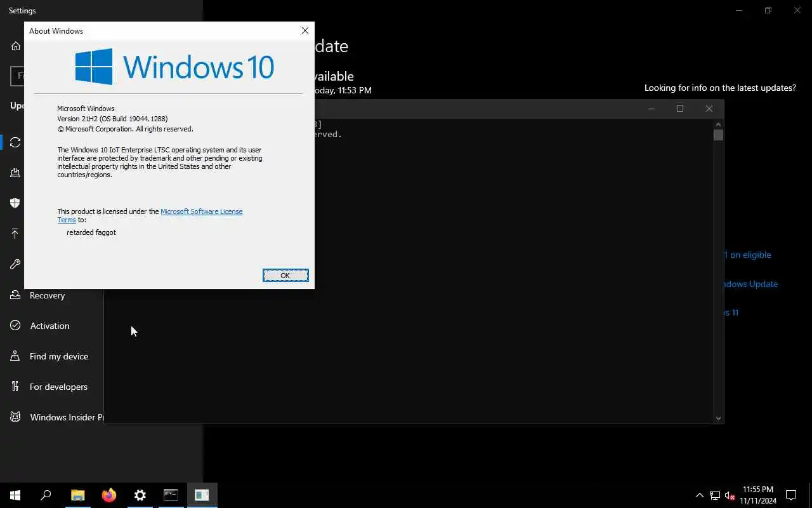812x508 pixels.
Task: Open taskbar Search magnifier
Action: click(x=46, y=495)
